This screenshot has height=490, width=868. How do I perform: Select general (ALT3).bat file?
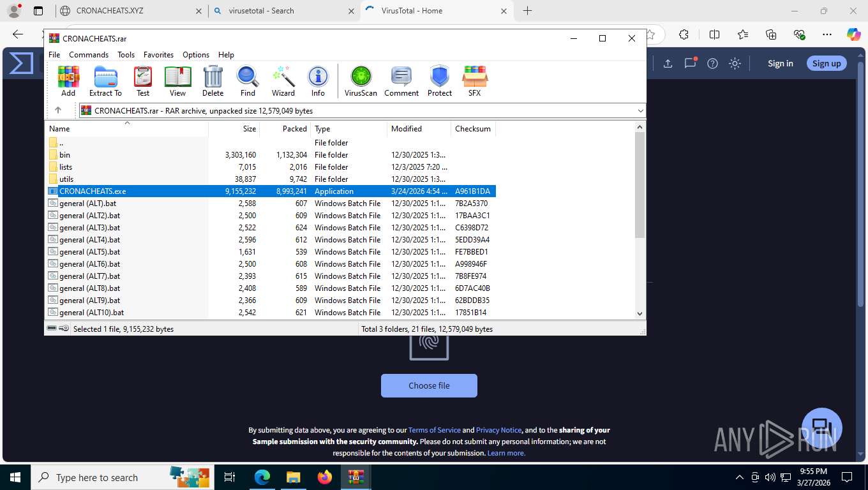pyautogui.click(x=89, y=228)
